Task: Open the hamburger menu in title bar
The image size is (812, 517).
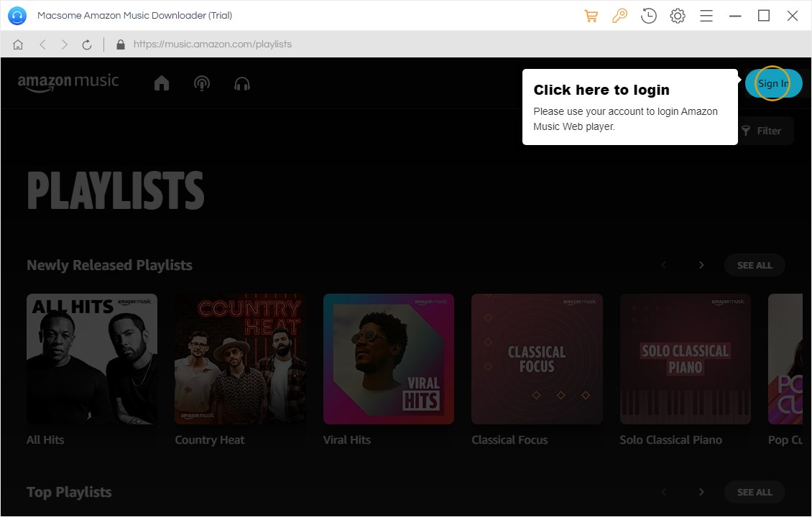Action: click(706, 16)
